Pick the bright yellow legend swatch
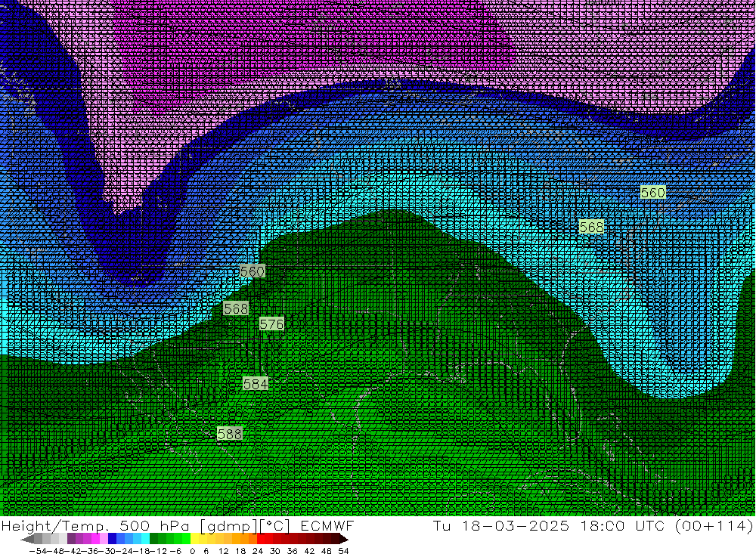Screen dimensions: 756x554 195,539
